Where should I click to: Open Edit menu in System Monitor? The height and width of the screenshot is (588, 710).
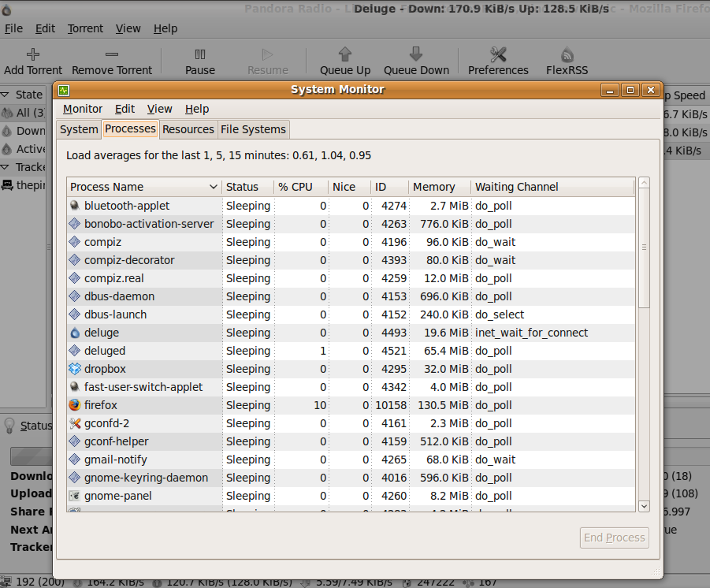[x=125, y=110]
